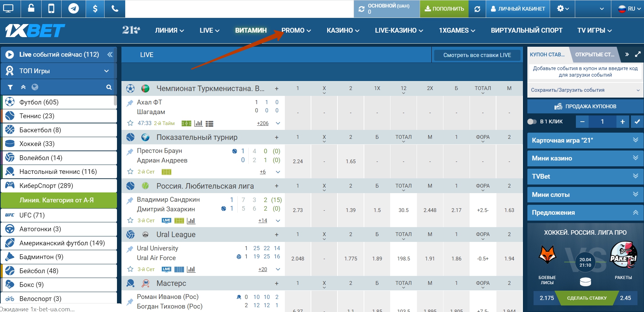Click the double up-arrow collapse icon in sidebar

pyautogui.click(x=23, y=87)
